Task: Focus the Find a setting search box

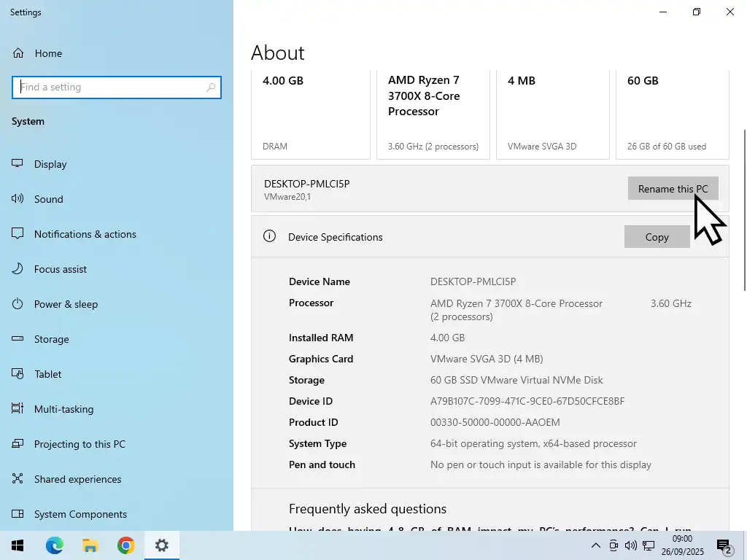Action: point(117,87)
